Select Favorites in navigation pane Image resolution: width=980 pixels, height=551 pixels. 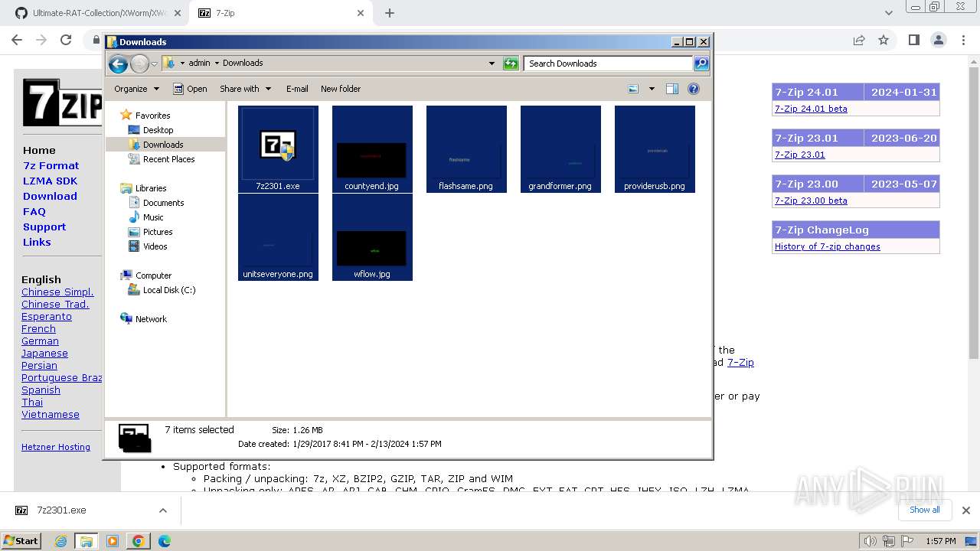click(152, 116)
